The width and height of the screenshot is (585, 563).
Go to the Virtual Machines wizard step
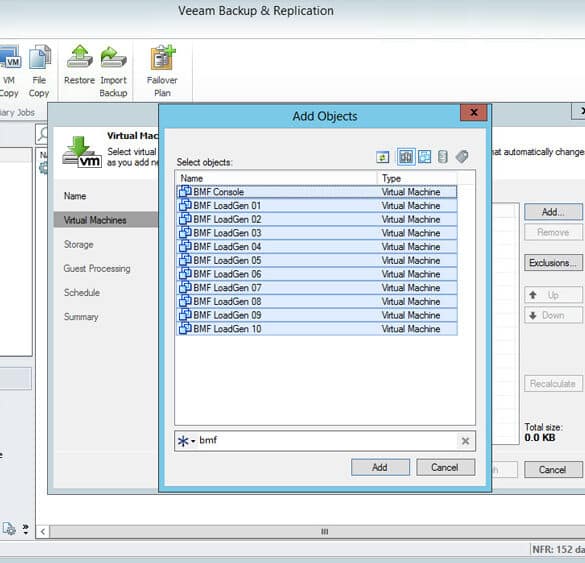(x=106, y=220)
